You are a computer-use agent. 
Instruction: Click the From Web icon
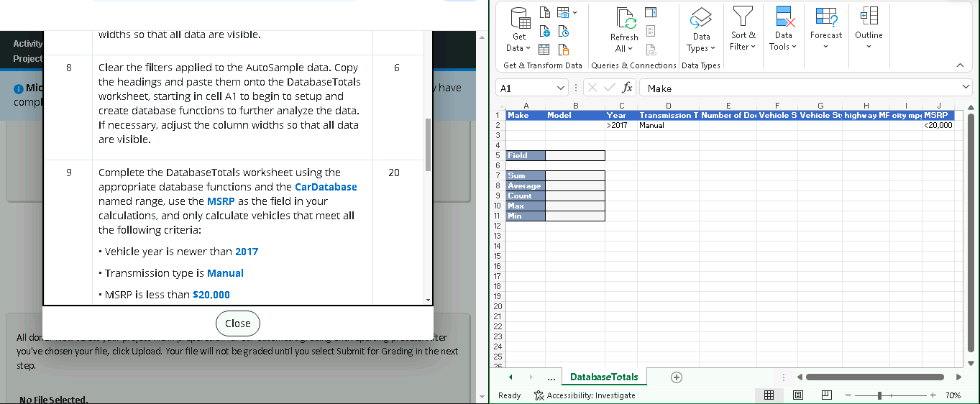coord(544,32)
